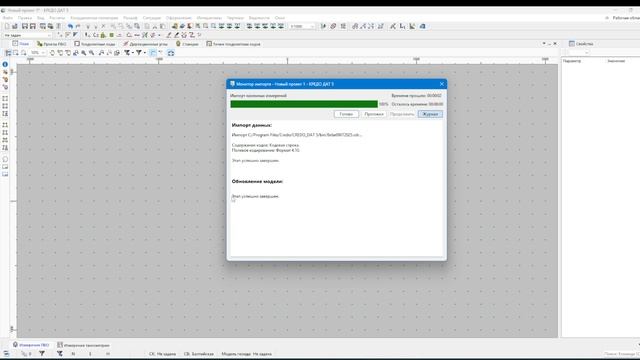Click the Протокол button in the import monitor
The height and width of the screenshot is (360, 640).
tap(374, 114)
